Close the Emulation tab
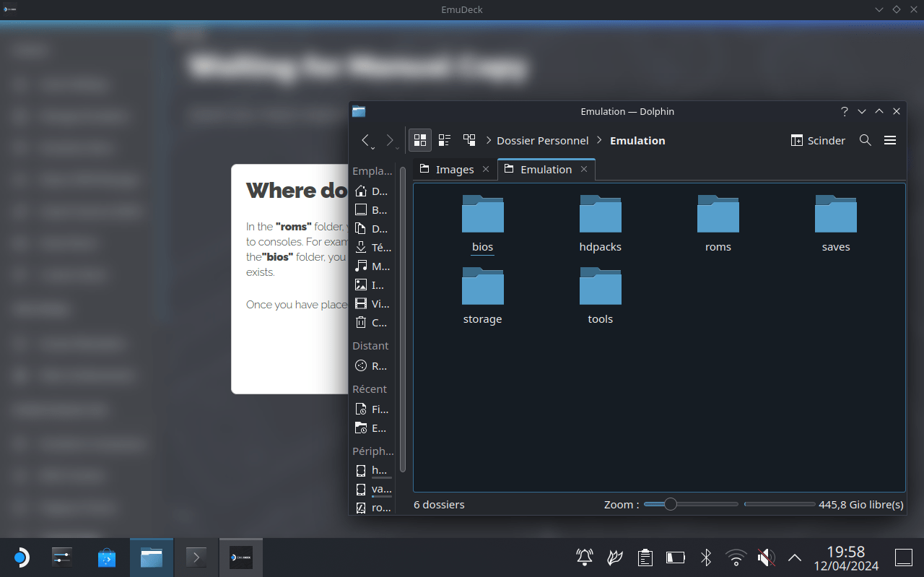924x577 pixels. click(x=584, y=169)
